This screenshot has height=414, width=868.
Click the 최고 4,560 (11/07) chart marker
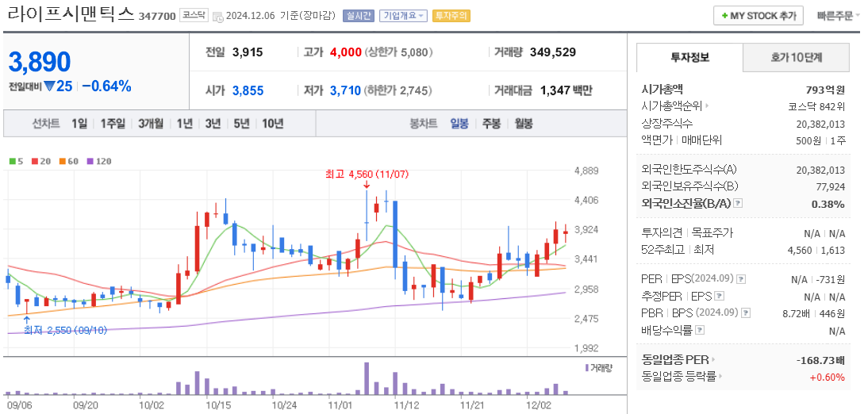coord(367,174)
